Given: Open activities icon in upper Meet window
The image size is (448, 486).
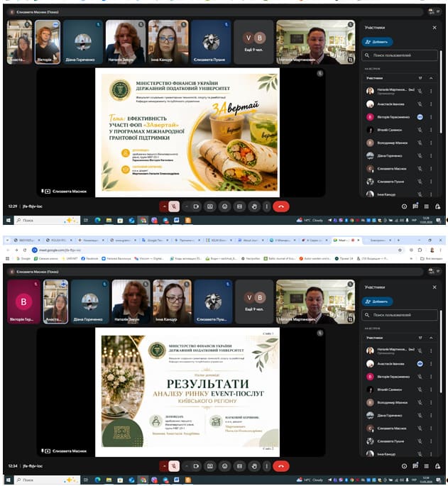Looking at the screenshot, I should pos(427,206).
